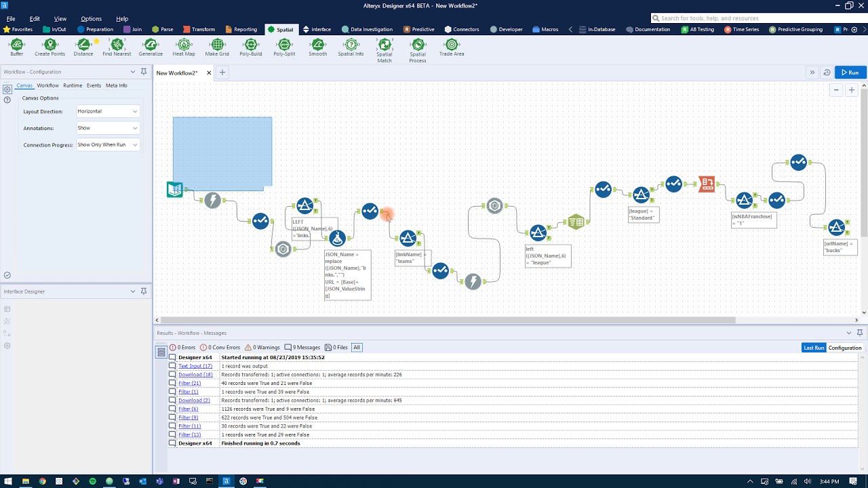Click the tool search field
The image size is (868, 488).
pos(757,18)
